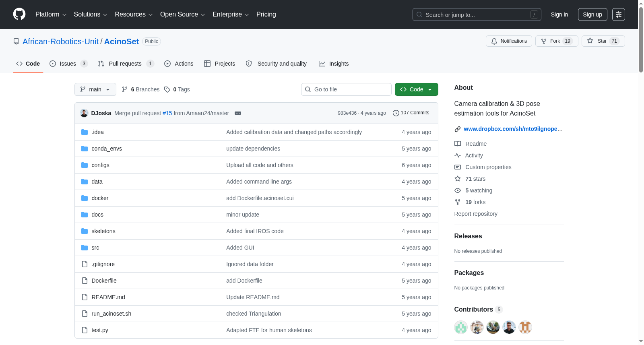Open the African-Robotics-Unit organization link
Image resolution: width=644 pixels, height=345 pixels.
click(60, 41)
